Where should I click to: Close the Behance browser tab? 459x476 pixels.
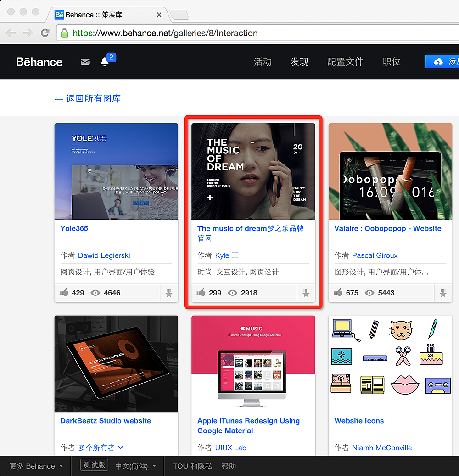[x=159, y=15]
